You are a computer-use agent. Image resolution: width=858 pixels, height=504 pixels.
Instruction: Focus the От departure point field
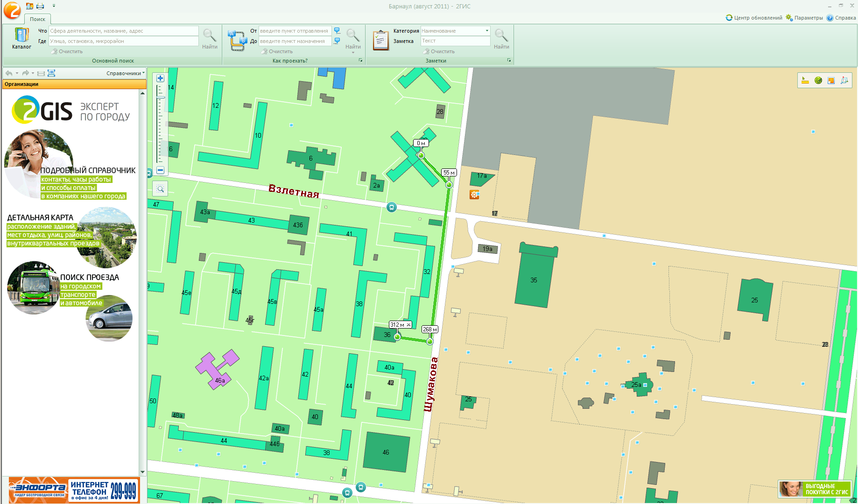295,31
